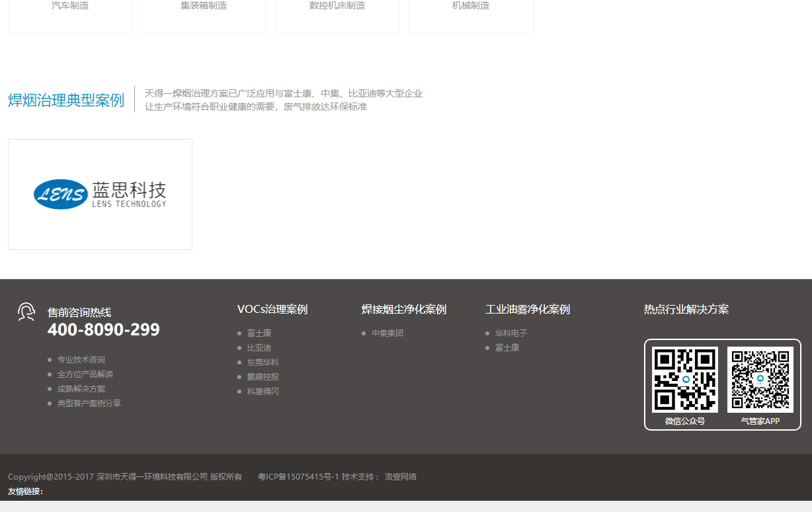Open the 数控机床制造 industry category
Viewport: 812px width, 512px height.
click(x=337, y=5)
